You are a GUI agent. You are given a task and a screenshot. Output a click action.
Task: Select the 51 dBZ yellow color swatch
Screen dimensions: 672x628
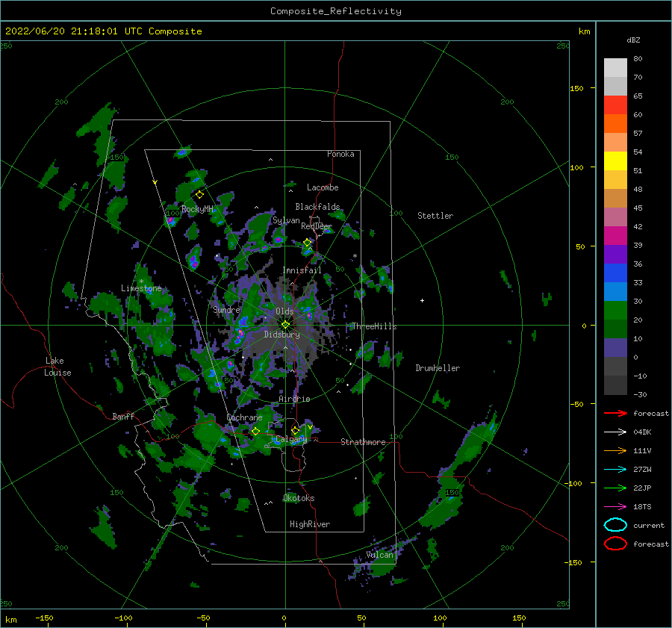615,161
